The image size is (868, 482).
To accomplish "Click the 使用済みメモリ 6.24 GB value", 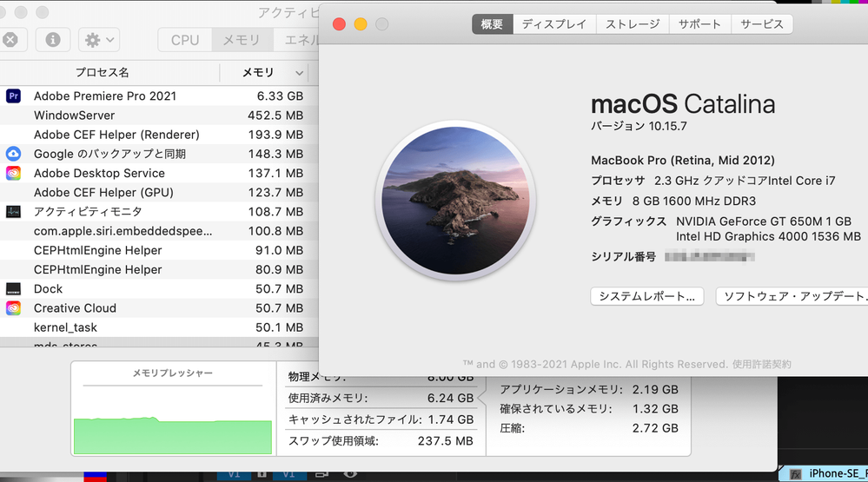I will tap(450, 398).
